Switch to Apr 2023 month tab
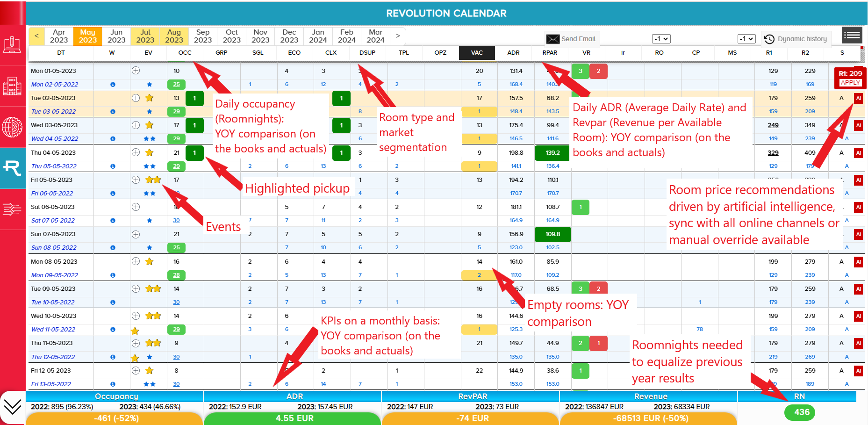The image size is (868, 425). tap(59, 36)
